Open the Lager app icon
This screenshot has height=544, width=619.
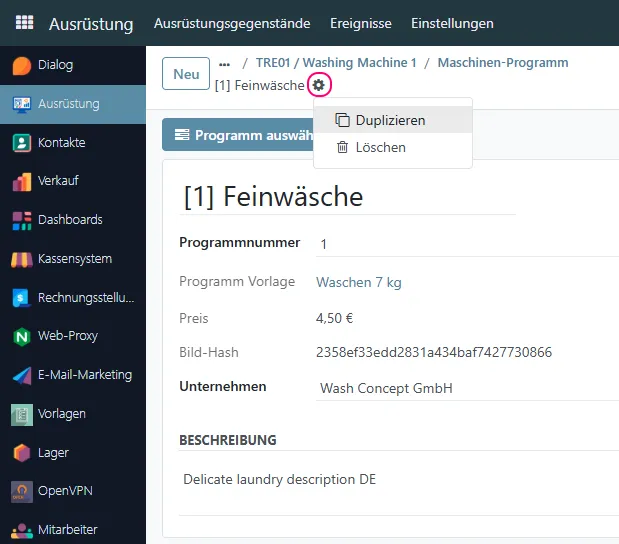click(x=22, y=453)
